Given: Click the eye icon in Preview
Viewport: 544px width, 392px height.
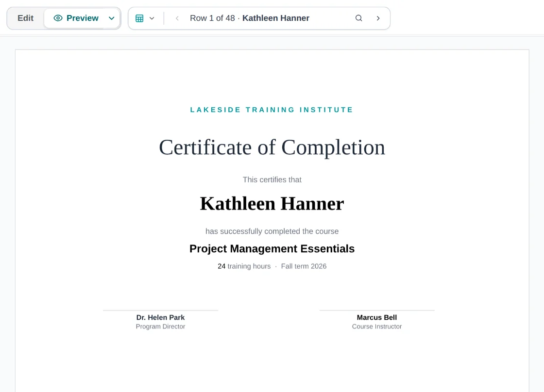Looking at the screenshot, I should point(58,18).
